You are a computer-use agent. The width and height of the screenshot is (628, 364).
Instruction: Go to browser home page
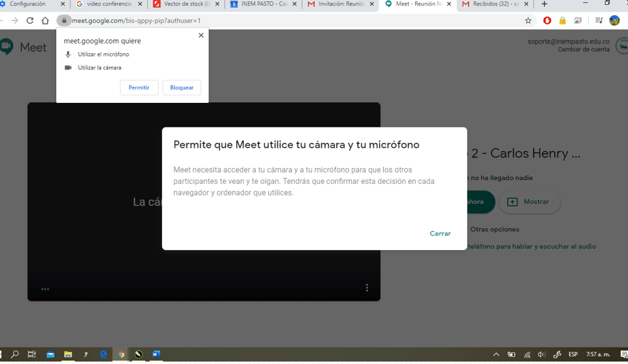[x=45, y=20]
